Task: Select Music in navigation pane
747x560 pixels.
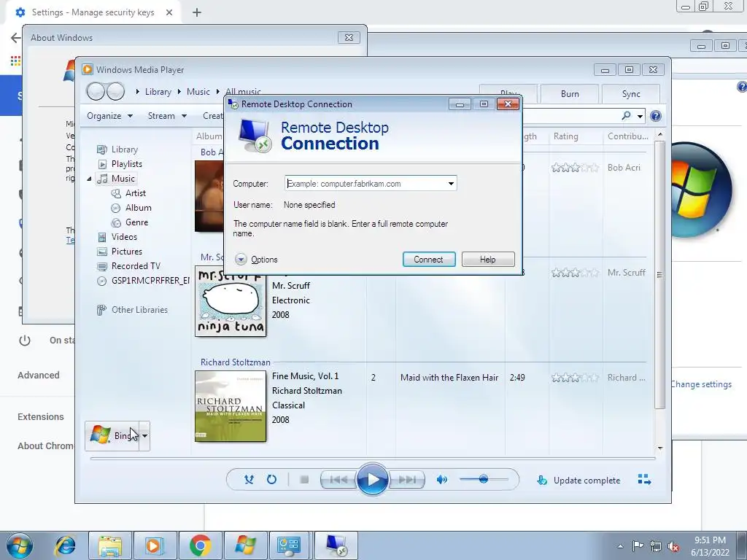Action: coord(116,179)
